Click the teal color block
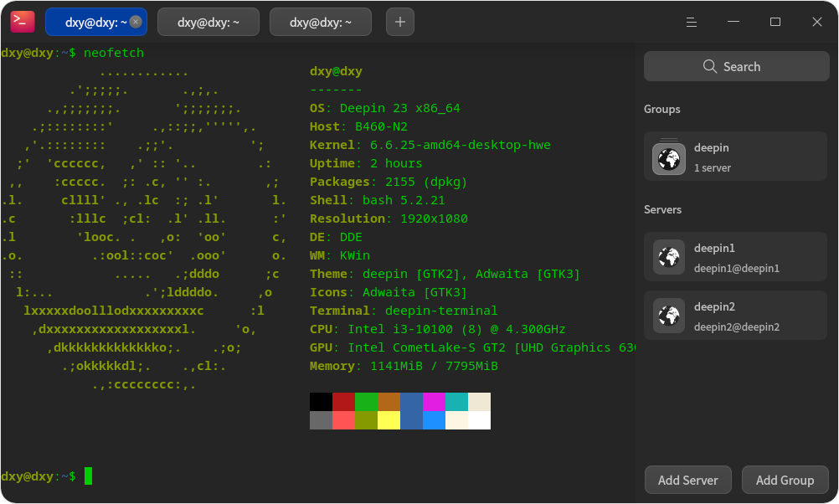Viewport: 839px width, 504px height. coord(456,402)
